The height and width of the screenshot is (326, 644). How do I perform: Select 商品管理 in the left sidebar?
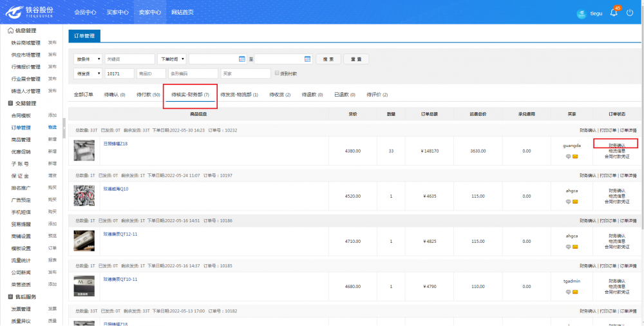tap(21, 139)
